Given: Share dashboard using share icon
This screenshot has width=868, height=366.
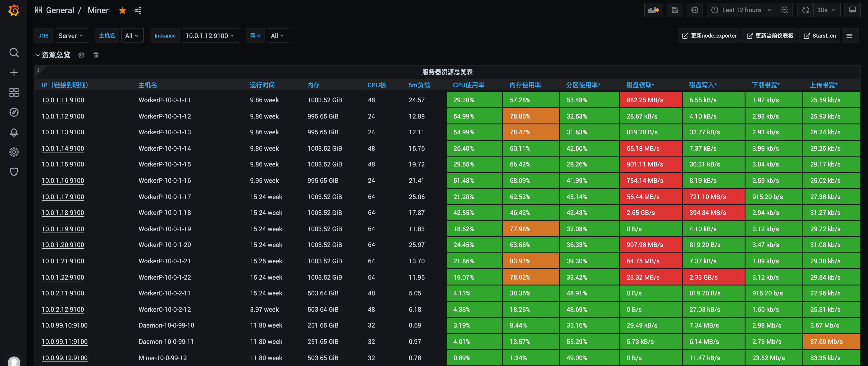Looking at the screenshot, I should pyautogui.click(x=138, y=10).
